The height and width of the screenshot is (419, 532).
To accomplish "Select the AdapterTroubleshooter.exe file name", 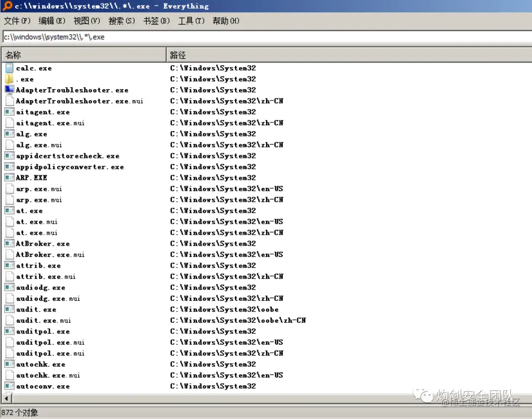I will 72,90.
